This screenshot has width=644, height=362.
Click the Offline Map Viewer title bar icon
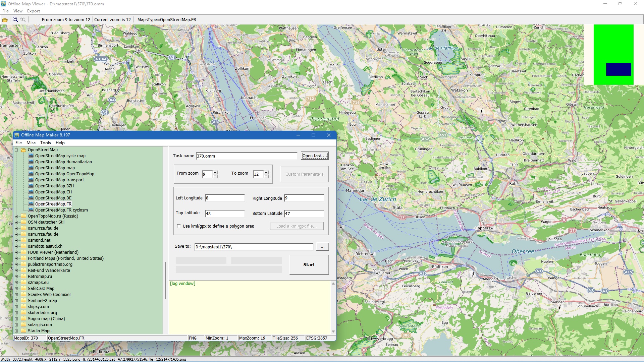pyautogui.click(x=3, y=4)
